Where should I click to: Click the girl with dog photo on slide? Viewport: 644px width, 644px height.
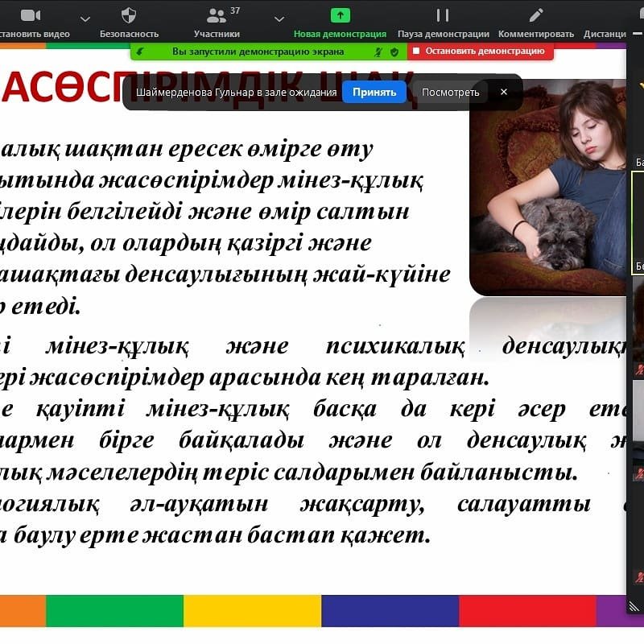[x=548, y=187]
